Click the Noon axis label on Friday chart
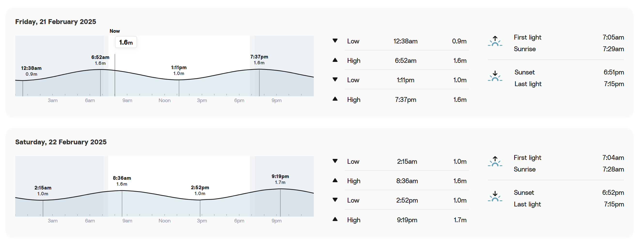 (164, 100)
